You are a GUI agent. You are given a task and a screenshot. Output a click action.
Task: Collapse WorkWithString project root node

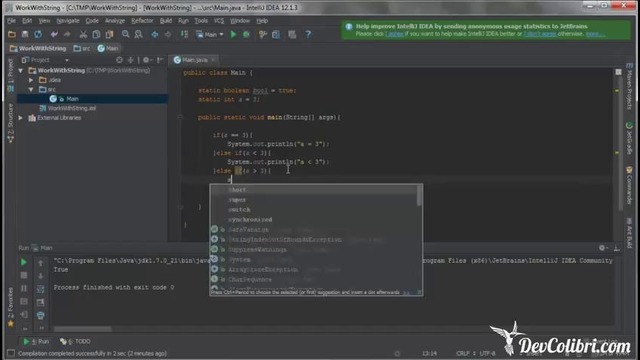[x=21, y=71]
